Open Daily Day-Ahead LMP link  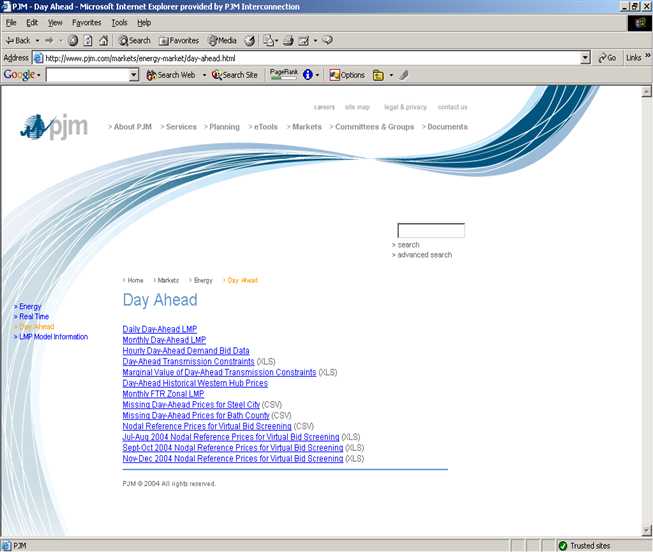coord(160,329)
